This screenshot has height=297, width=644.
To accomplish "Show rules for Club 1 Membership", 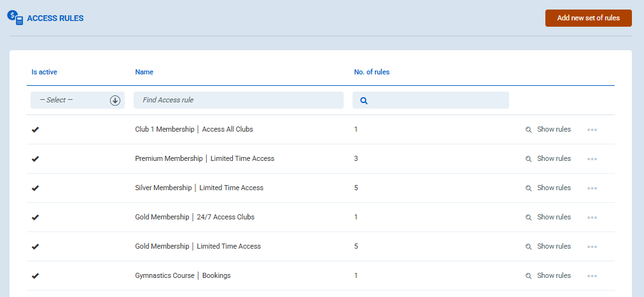I will coord(553,130).
